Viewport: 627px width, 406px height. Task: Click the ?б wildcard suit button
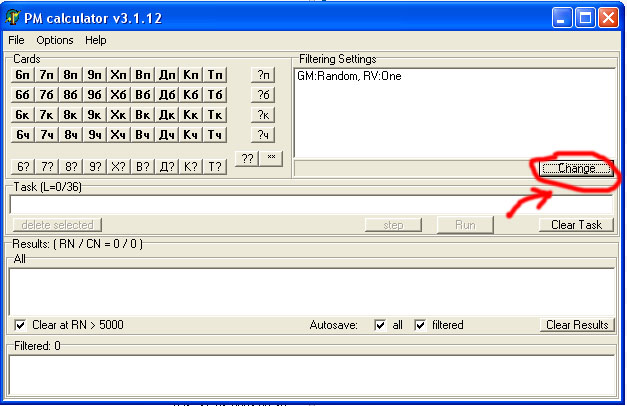pos(263,95)
